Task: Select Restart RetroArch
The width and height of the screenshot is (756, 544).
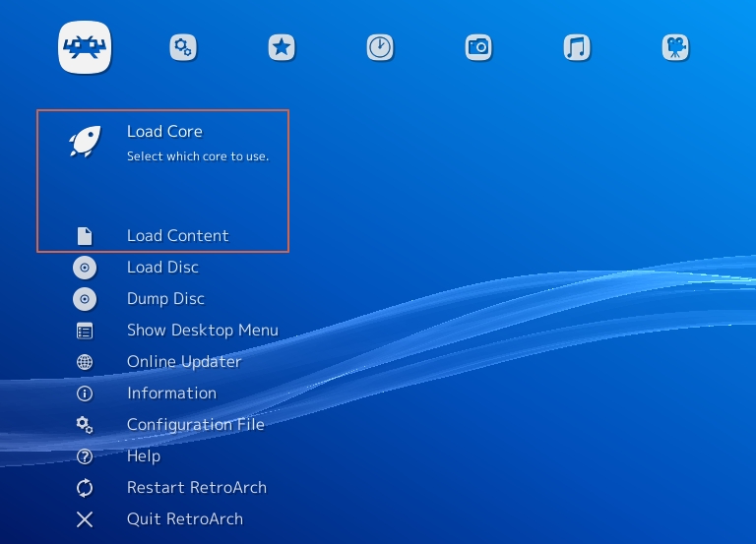Action: click(x=197, y=487)
